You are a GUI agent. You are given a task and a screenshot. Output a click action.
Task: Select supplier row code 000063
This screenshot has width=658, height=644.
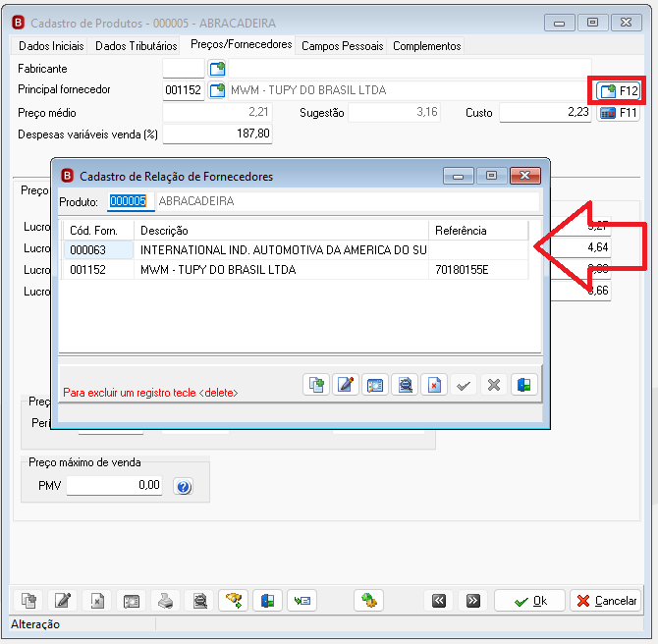[98, 250]
